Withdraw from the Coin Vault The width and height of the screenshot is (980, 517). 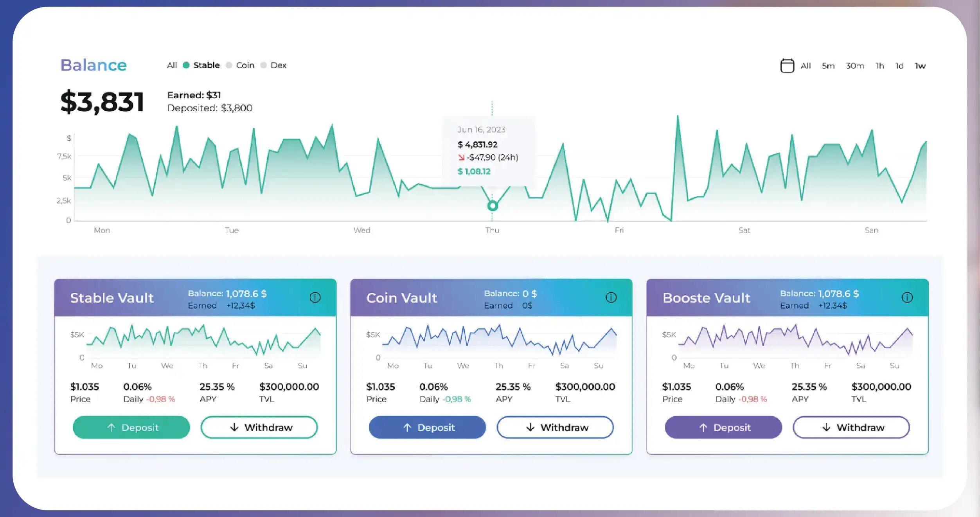pos(555,427)
